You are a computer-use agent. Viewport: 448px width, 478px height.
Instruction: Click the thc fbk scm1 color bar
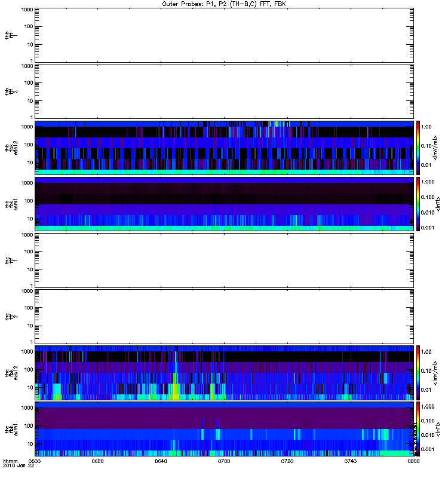[418, 429]
